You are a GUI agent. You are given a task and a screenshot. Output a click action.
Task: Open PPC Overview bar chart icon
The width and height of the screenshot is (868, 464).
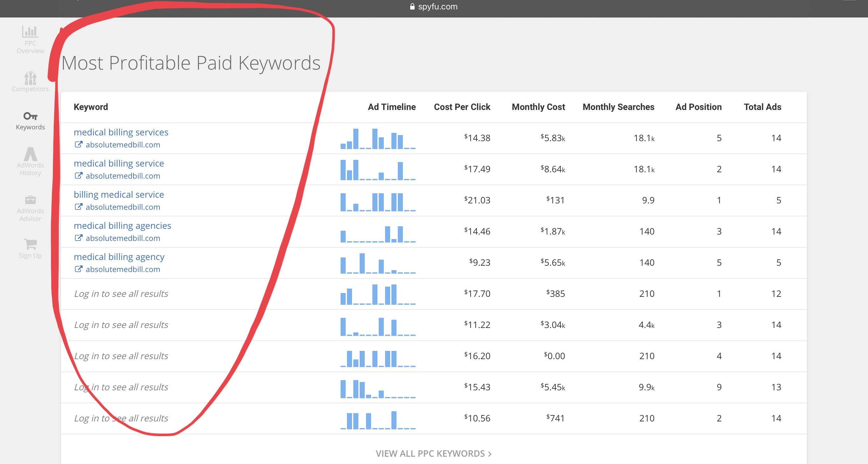coord(30,32)
